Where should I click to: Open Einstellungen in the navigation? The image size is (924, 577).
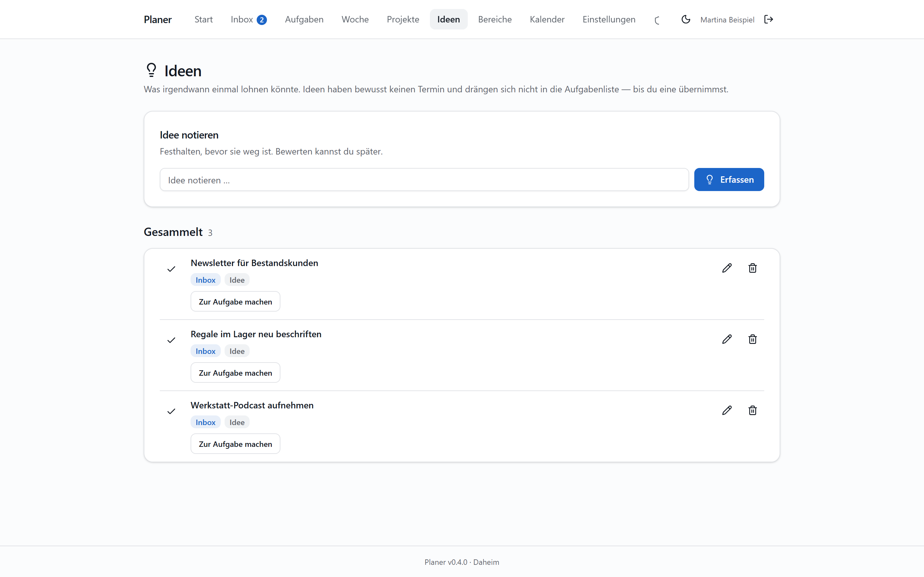(609, 20)
